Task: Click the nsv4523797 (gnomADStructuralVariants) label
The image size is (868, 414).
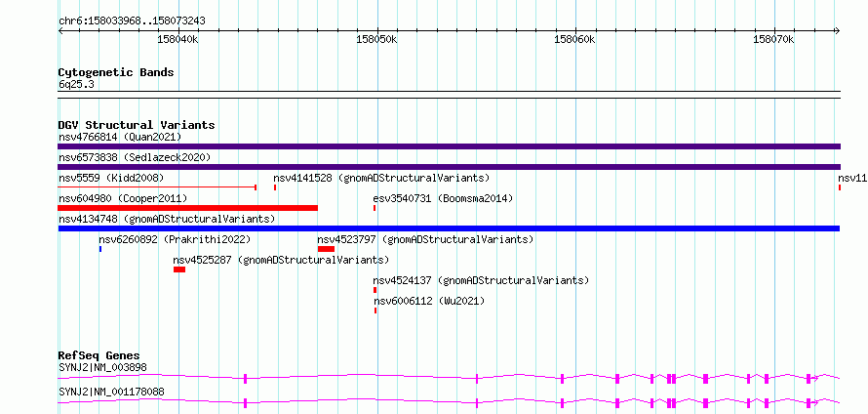Action: pyautogui.click(x=425, y=239)
